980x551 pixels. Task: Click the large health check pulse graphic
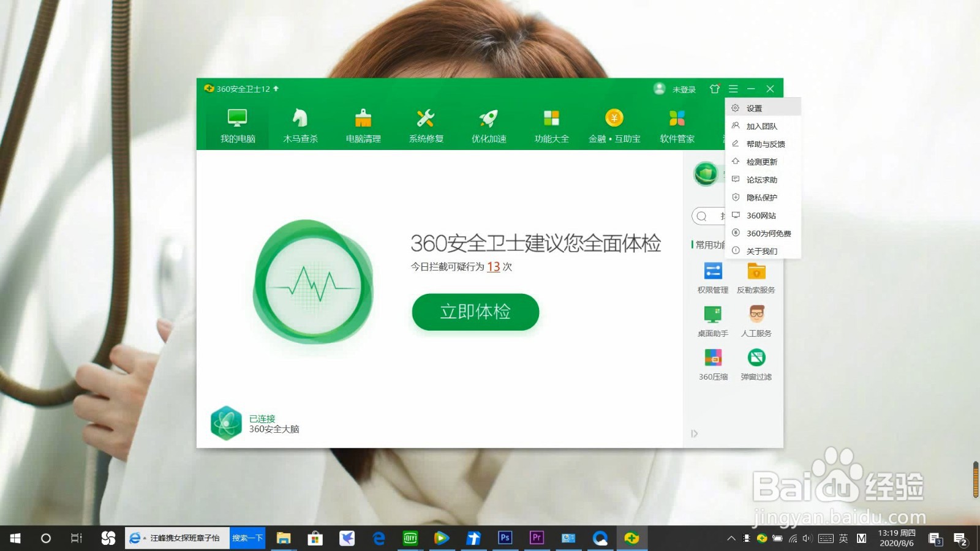(x=313, y=282)
